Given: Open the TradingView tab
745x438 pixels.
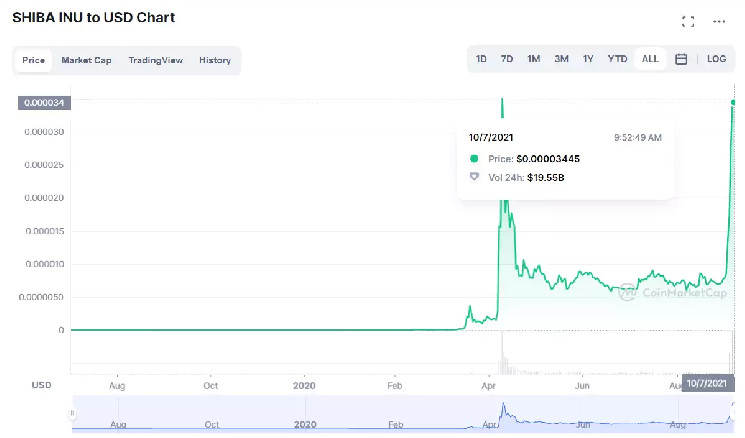Looking at the screenshot, I should (155, 60).
